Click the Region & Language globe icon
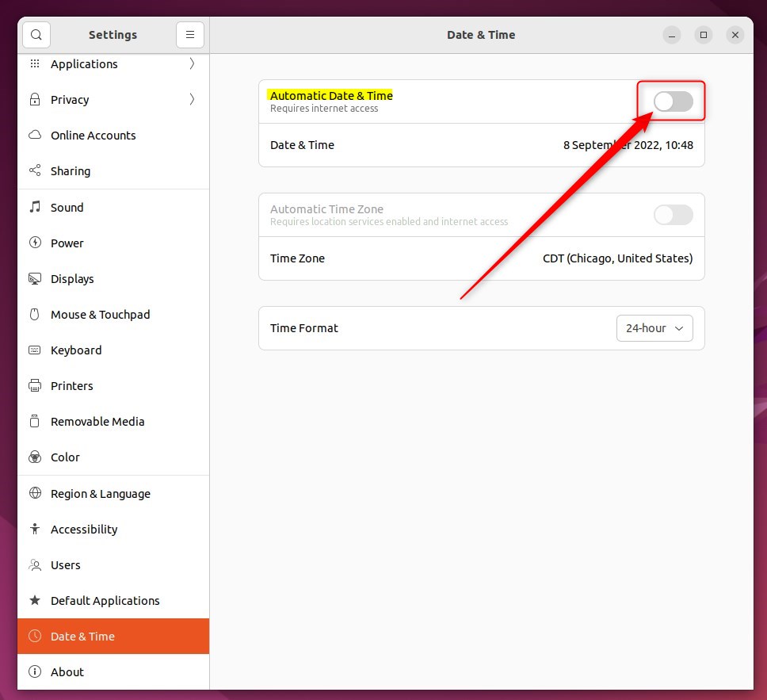Screen dimensions: 767x700 click(x=35, y=493)
